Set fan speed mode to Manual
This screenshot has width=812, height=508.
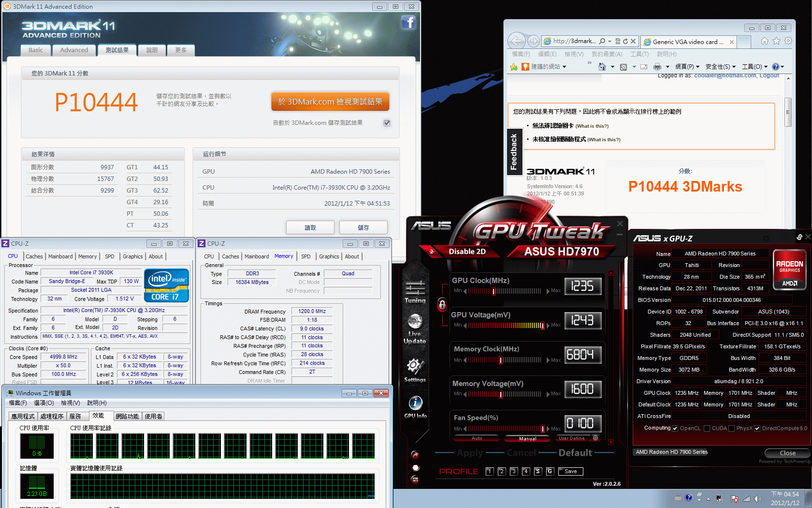527,438
